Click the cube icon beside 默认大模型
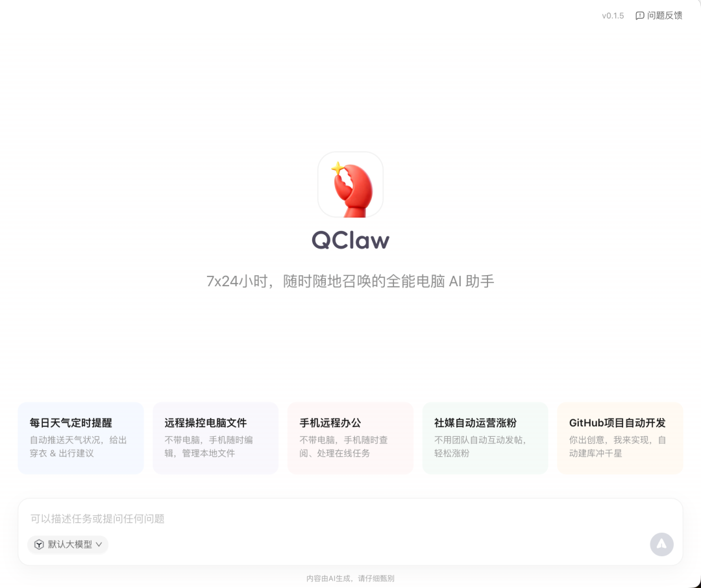 point(39,545)
